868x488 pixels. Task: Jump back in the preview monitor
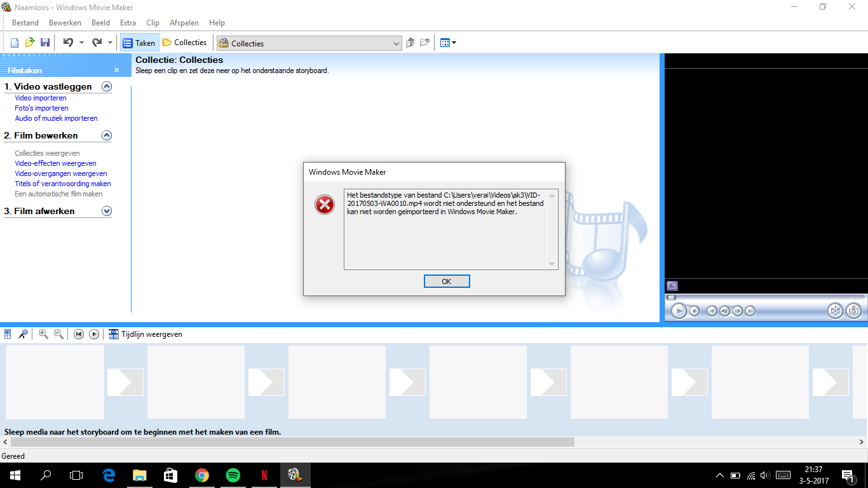click(x=712, y=311)
